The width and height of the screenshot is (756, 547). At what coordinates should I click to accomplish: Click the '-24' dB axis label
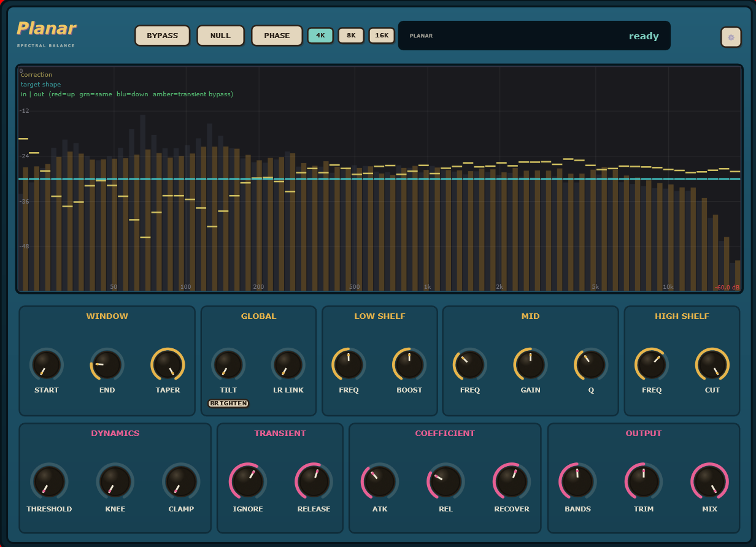click(x=24, y=156)
